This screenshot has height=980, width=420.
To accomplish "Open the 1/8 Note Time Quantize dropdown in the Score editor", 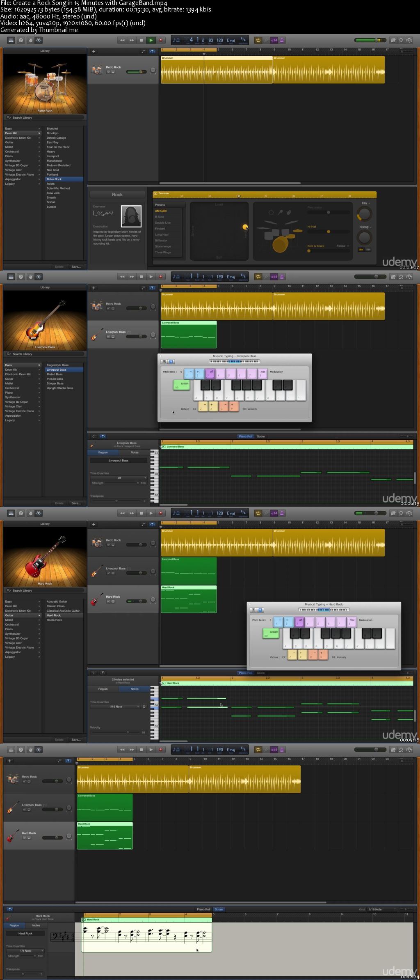I will click(x=25, y=951).
